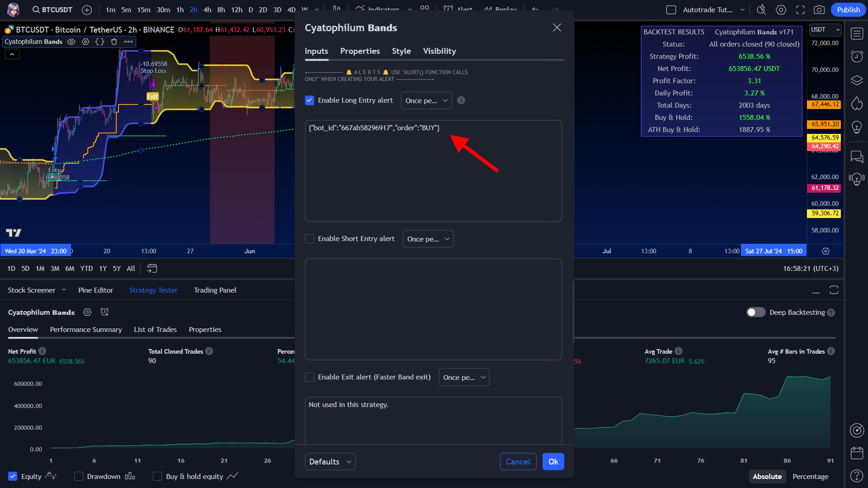Check Buy & hold equity checkbox

(x=157, y=476)
